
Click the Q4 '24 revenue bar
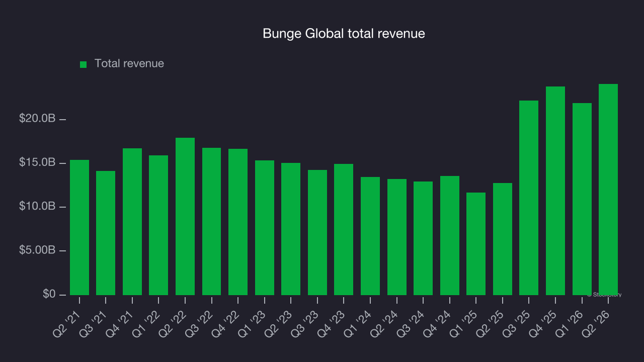pyautogui.click(x=450, y=235)
